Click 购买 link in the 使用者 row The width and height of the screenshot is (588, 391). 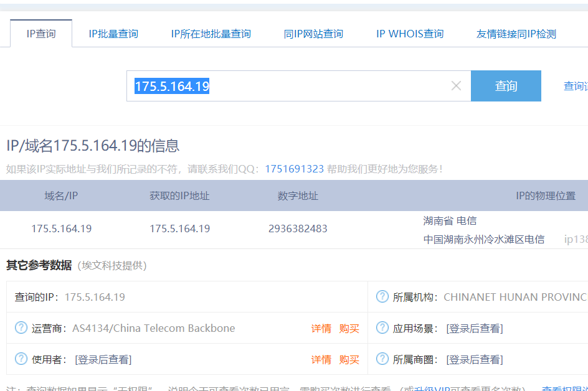349,359
